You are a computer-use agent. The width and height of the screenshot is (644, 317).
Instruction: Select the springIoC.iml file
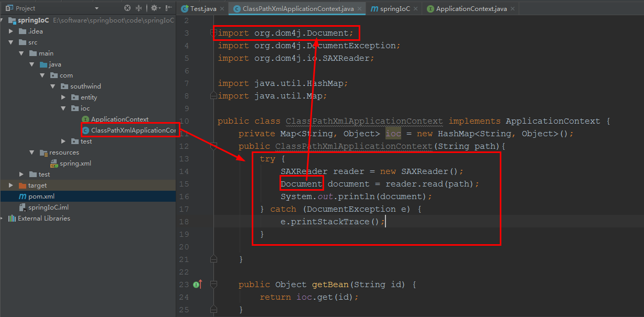tap(48, 207)
